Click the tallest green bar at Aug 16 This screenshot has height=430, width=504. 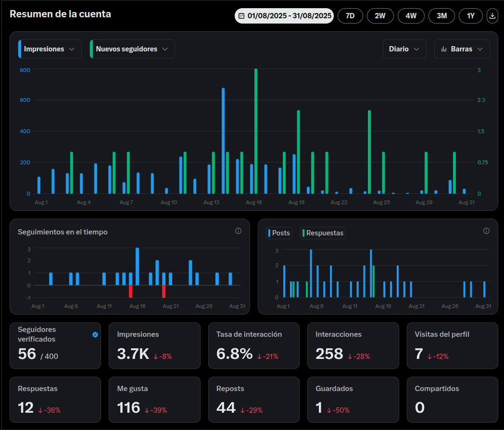pyautogui.click(x=256, y=131)
